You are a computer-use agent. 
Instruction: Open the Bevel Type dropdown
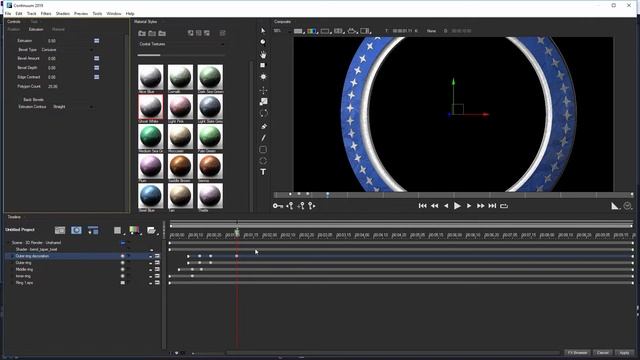(67, 50)
